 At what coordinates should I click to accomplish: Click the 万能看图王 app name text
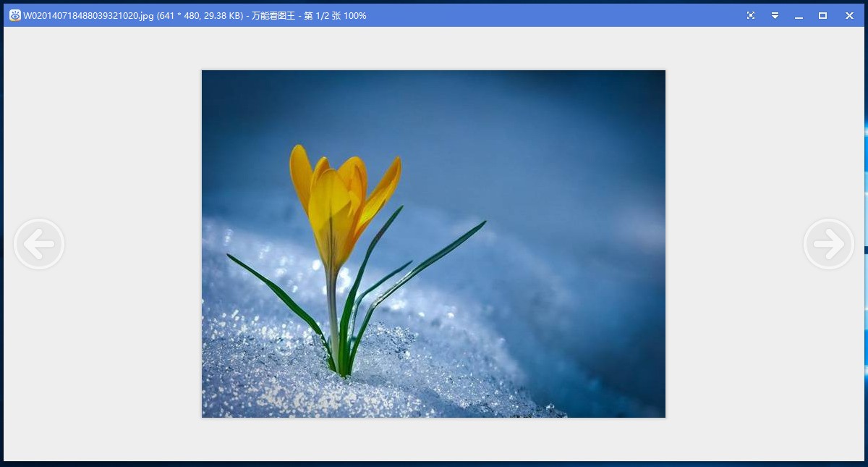tap(273, 15)
